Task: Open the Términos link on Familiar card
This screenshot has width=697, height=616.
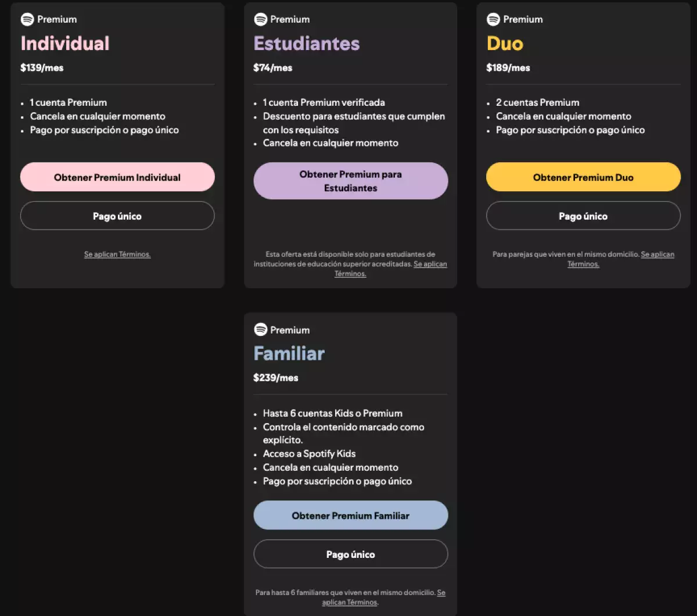Action: (x=350, y=602)
